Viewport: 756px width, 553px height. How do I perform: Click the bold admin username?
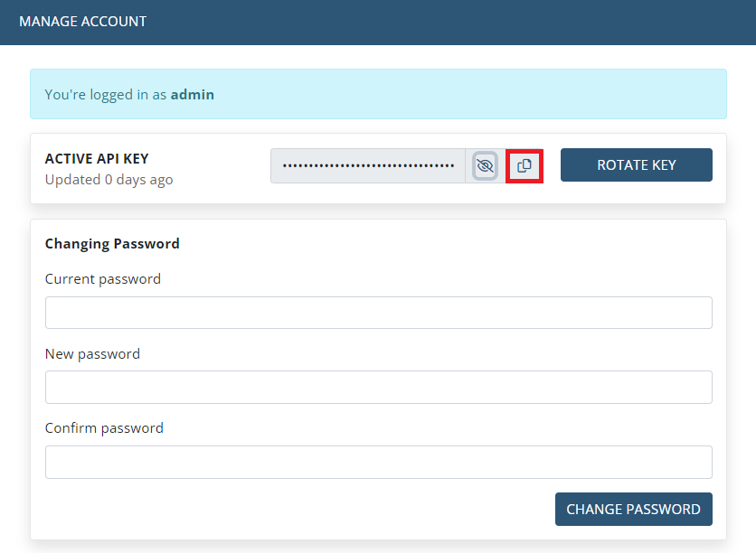click(193, 94)
